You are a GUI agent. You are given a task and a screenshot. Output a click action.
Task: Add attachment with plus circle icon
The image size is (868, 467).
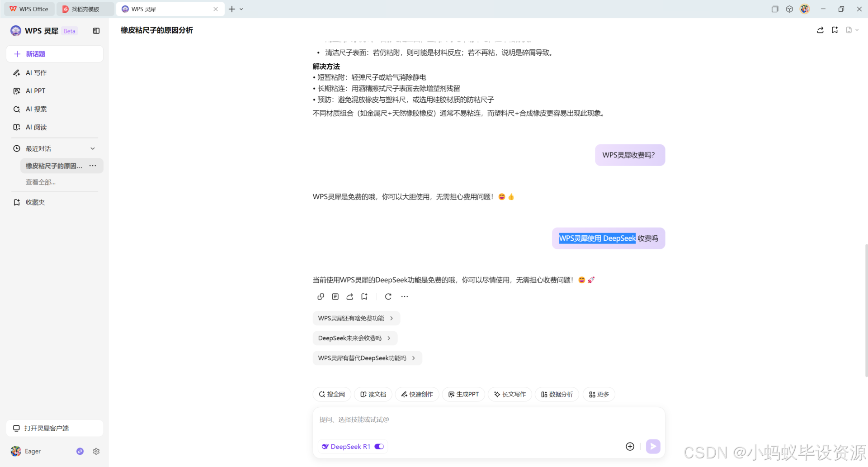(630, 447)
